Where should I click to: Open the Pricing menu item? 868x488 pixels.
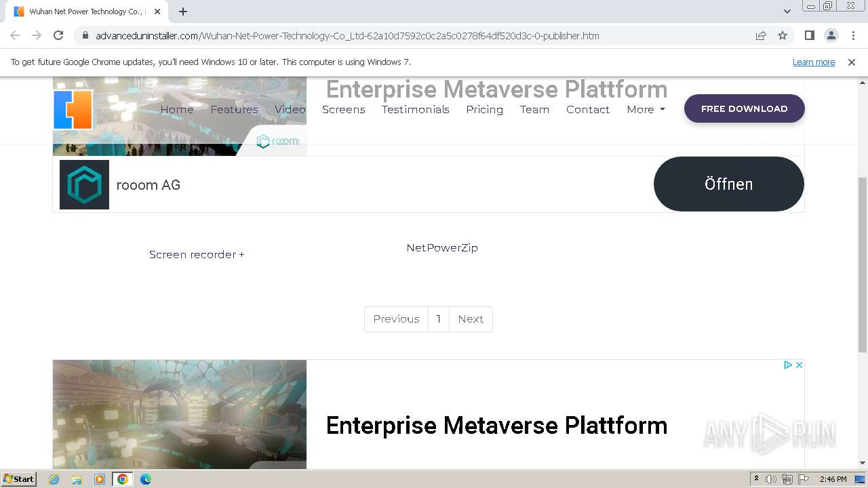pyautogui.click(x=485, y=109)
